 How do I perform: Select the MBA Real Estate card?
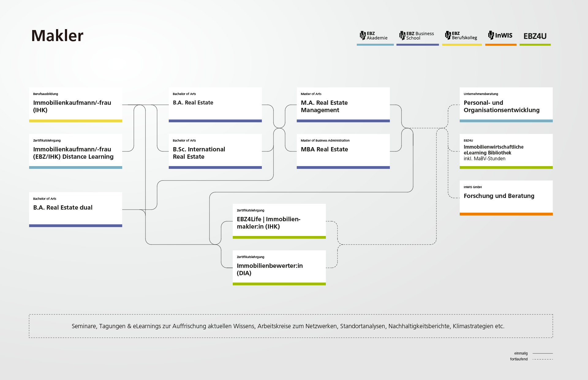tap(343, 151)
